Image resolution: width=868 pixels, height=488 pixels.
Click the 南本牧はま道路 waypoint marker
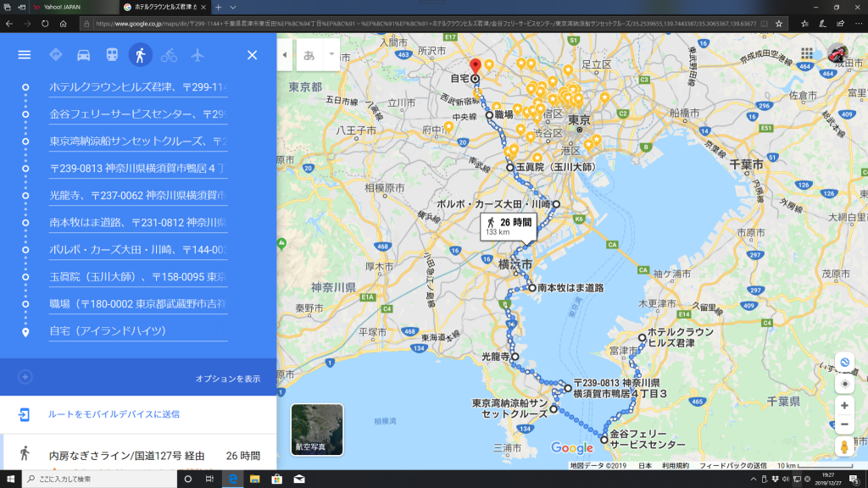(532, 288)
